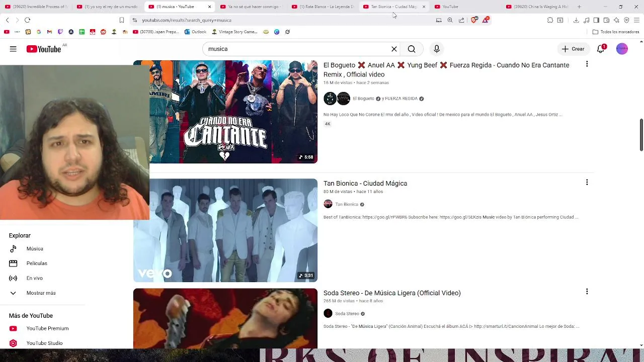Share this page from address bar
Viewport: 644px width, 362px height.
point(461,20)
